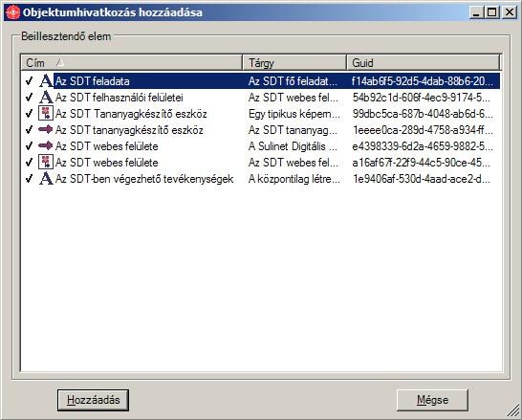This screenshot has width=522, height=420.
Task: Select the row with Guid starting e4398339
Action: click(x=261, y=145)
